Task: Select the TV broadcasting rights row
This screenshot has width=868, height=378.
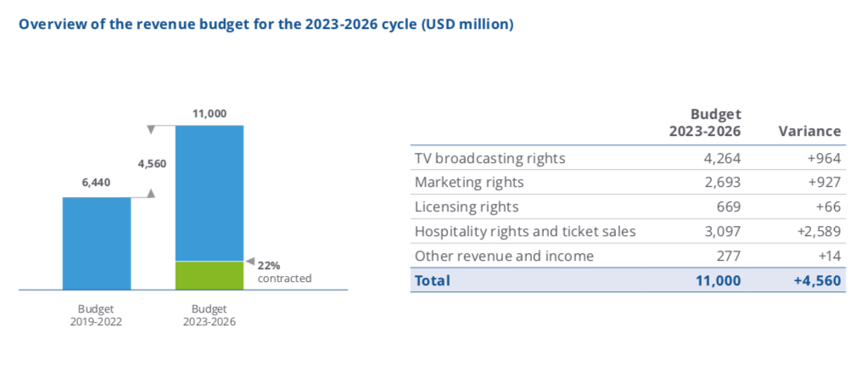Action: (x=628, y=158)
